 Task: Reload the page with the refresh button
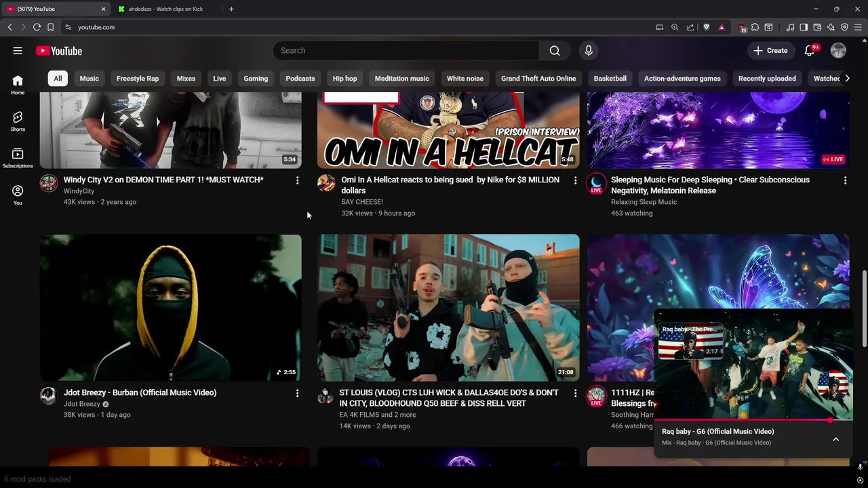pyautogui.click(x=37, y=27)
